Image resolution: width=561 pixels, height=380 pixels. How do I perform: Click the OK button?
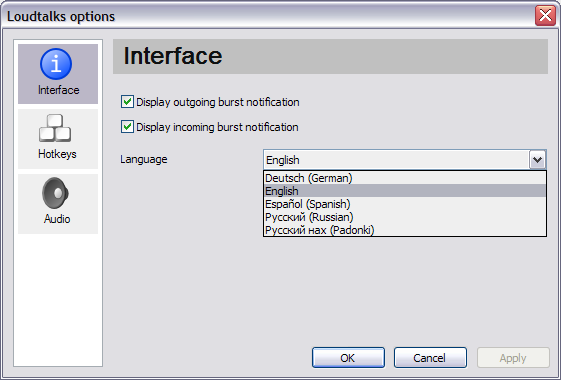(x=348, y=357)
